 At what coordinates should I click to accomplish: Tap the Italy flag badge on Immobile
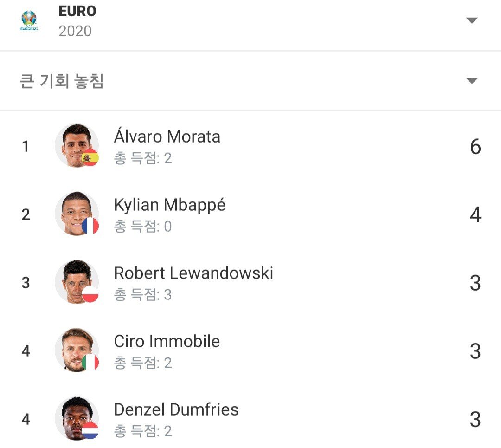90,363
